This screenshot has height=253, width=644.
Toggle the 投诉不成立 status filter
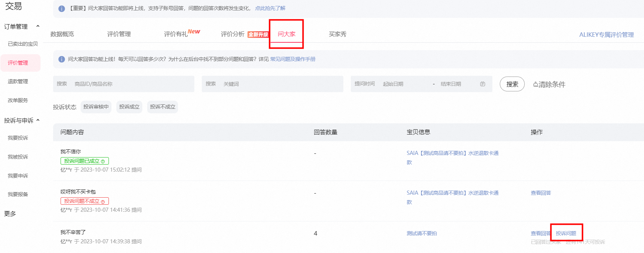click(x=162, y=107)
